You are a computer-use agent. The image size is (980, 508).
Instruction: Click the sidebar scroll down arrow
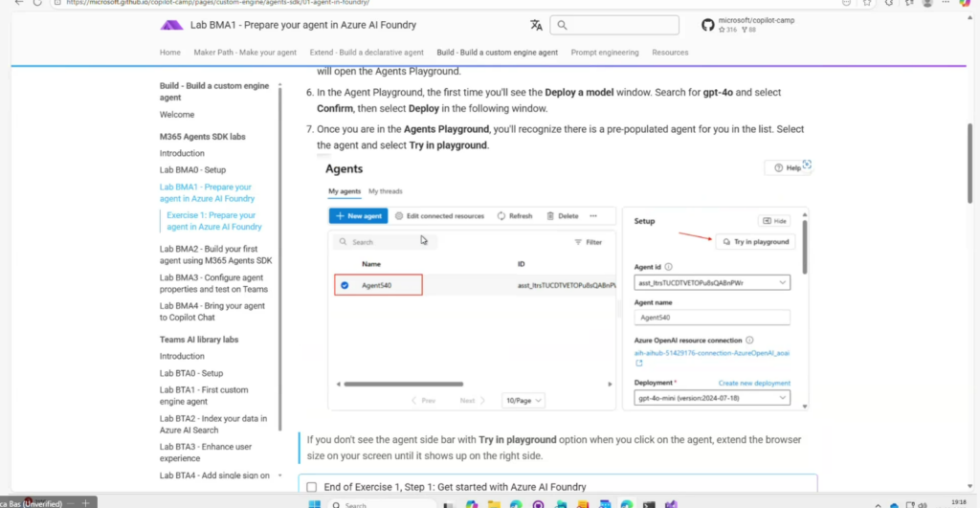click(280, 475)
